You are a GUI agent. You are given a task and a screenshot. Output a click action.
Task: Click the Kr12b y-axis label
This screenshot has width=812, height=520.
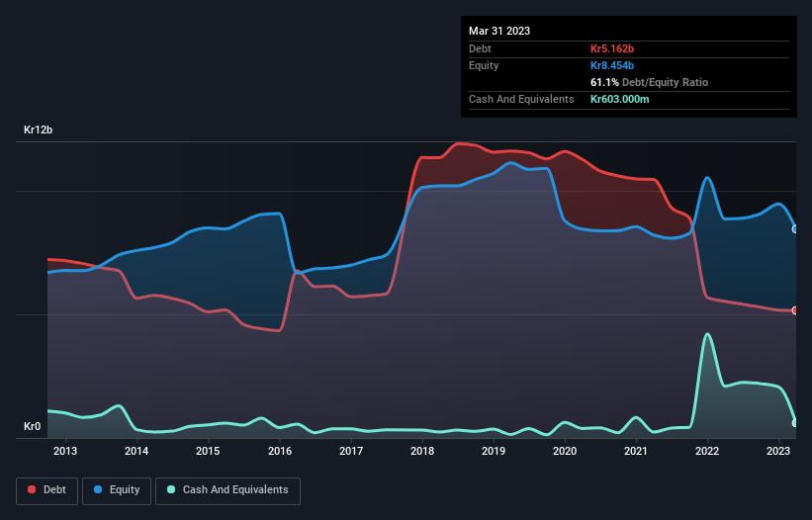[38, 130]
